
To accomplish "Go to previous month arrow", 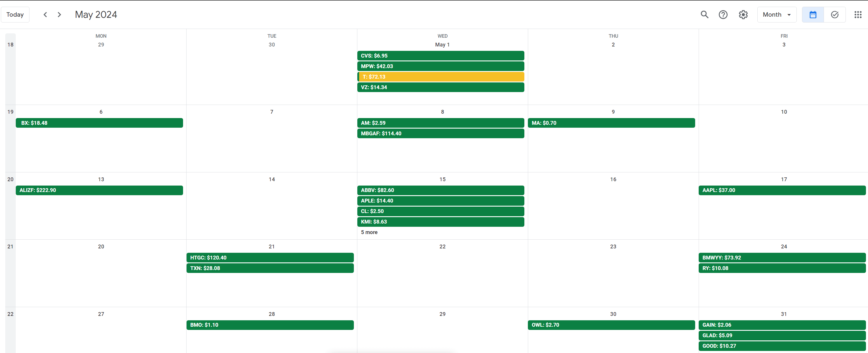I will (45, 15).
